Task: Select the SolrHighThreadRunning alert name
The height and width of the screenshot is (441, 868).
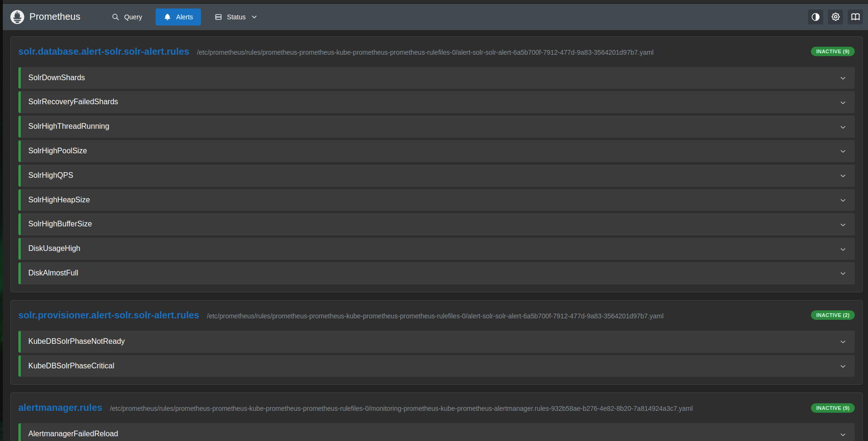Action: [69, 126]
